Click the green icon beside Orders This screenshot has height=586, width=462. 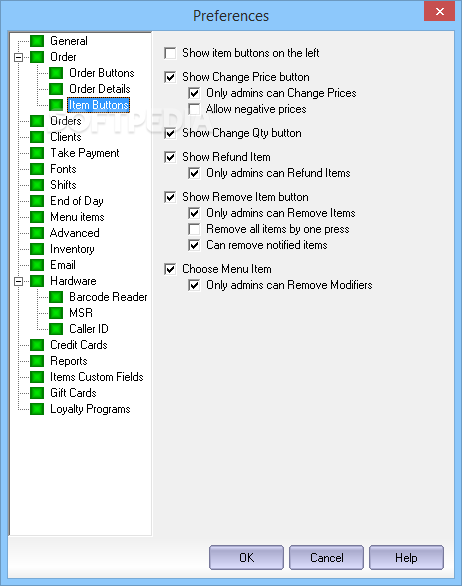(x=37, y=121)
